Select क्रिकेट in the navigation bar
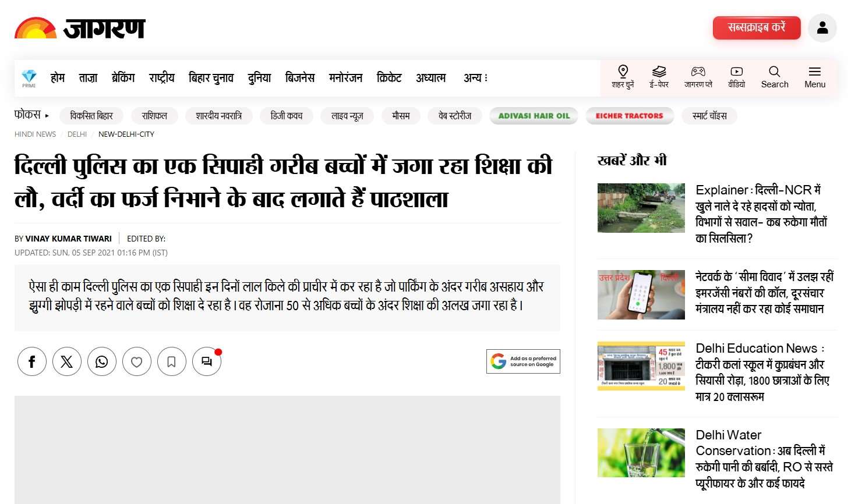851x504 pixels. click(389, 77)
